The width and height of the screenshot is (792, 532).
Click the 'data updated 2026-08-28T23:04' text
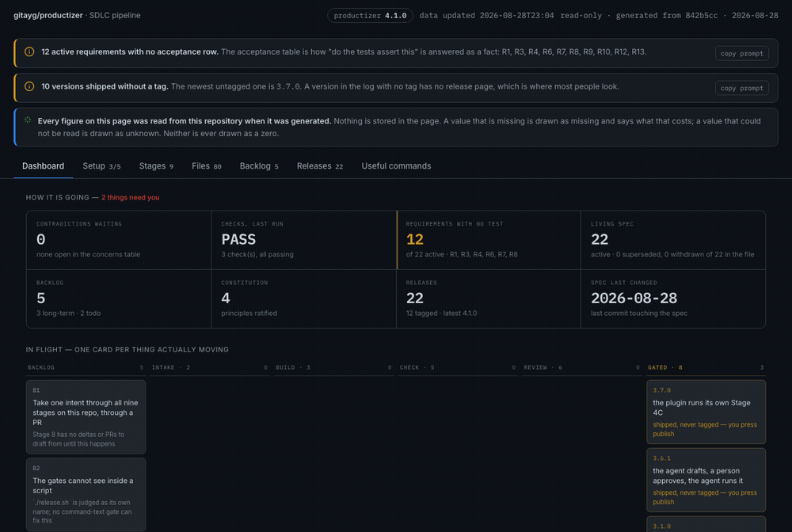(x=487, y=16)
